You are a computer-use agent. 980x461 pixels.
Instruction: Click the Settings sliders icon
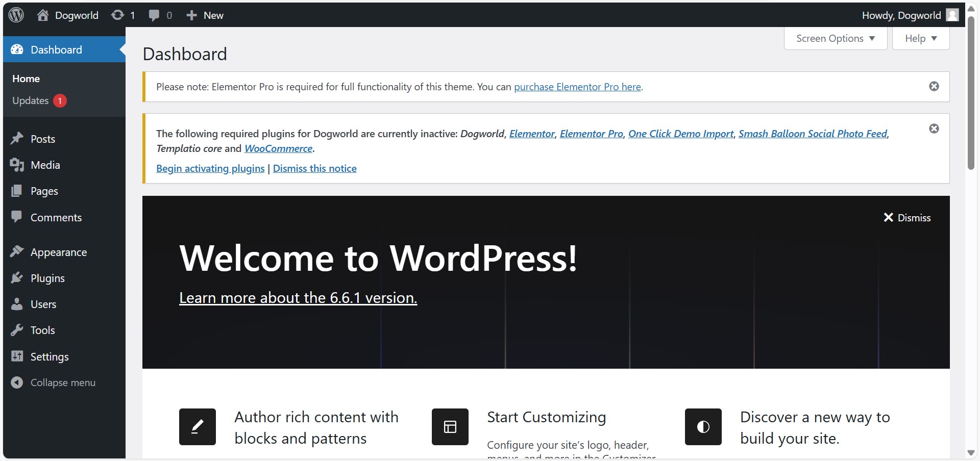point(17,356)
